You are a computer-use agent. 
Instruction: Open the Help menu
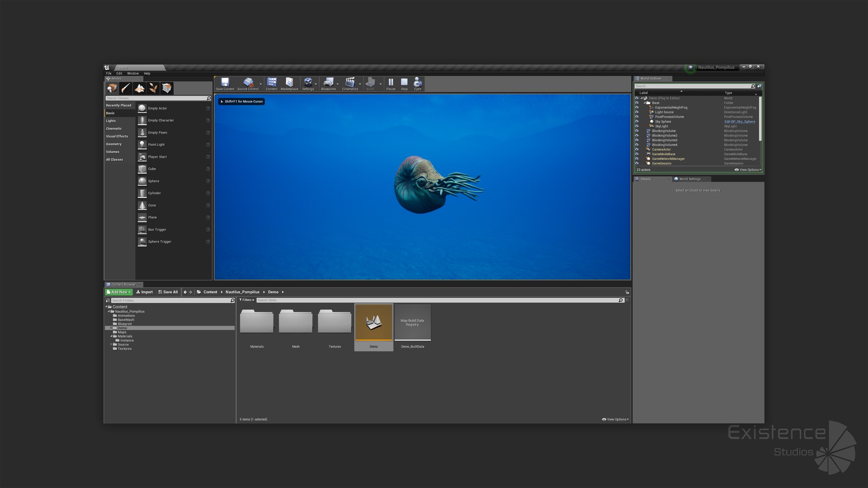click(x=147, y=73)
